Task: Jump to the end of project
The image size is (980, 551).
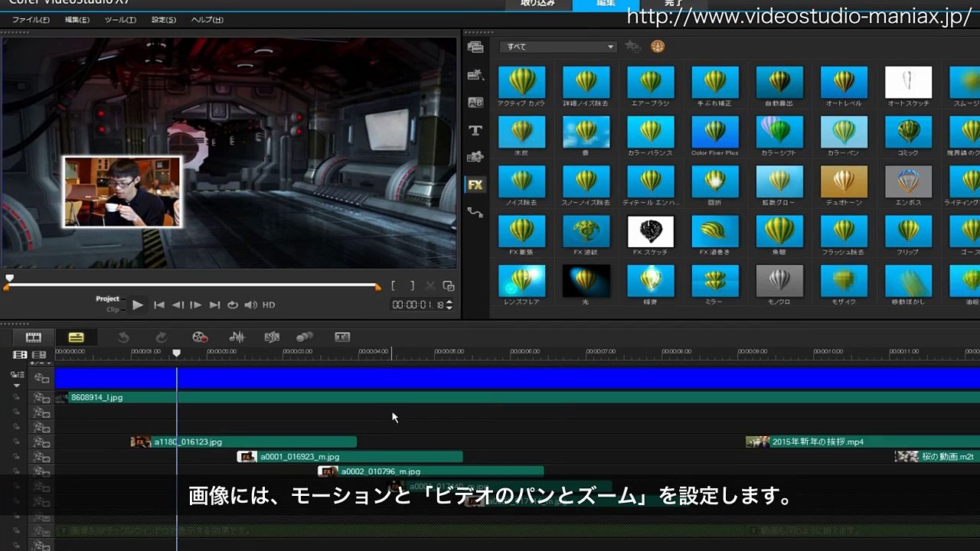Action: (215, 305)
